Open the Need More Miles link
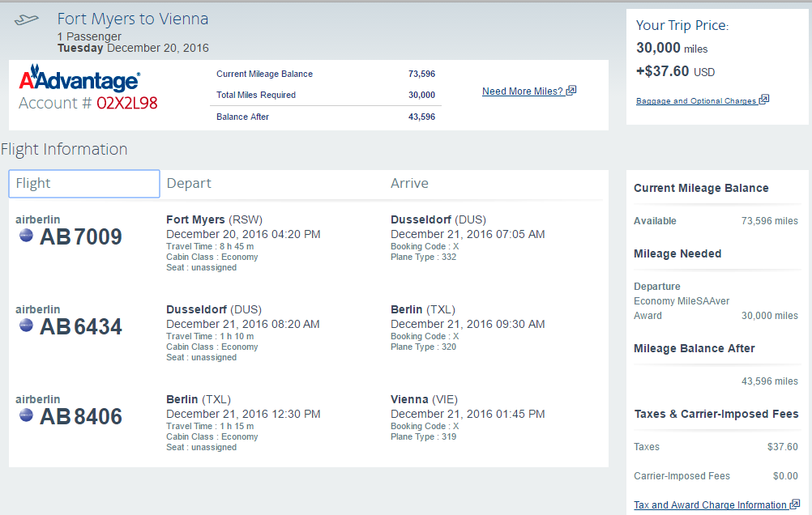This screenshot has height=515, width=812. click(x=523, y=92)
